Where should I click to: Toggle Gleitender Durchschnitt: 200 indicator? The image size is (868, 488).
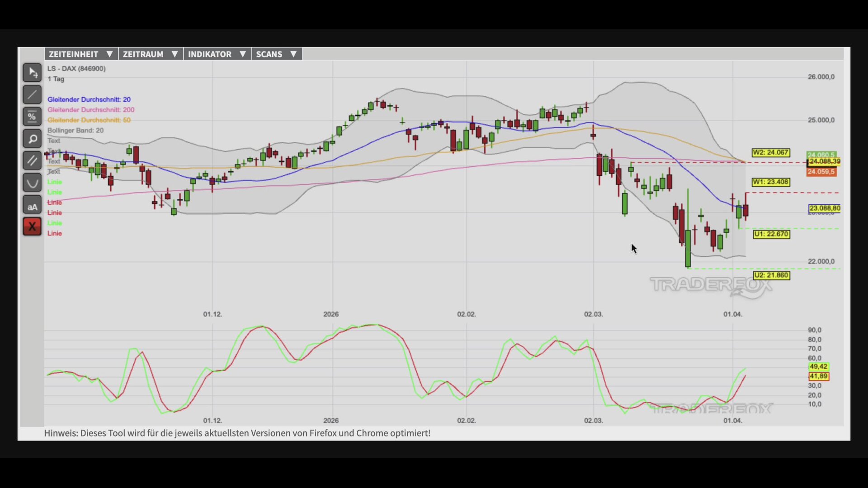(x=91, y=110)
